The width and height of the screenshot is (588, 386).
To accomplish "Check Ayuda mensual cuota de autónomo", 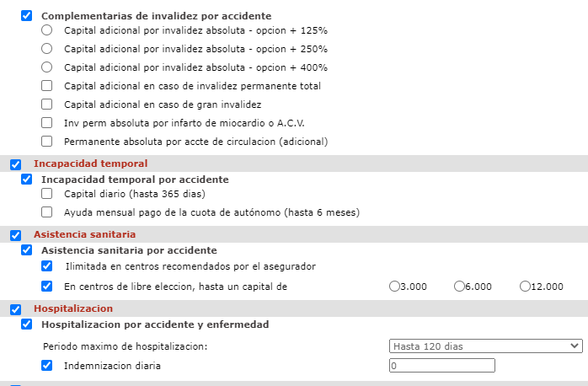I will pos(46,212).
